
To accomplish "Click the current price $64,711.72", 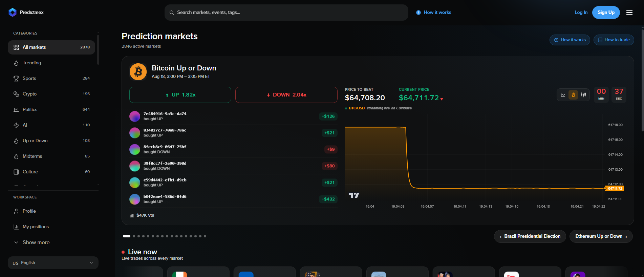I will pyautogui.click(x=419, y=98).
